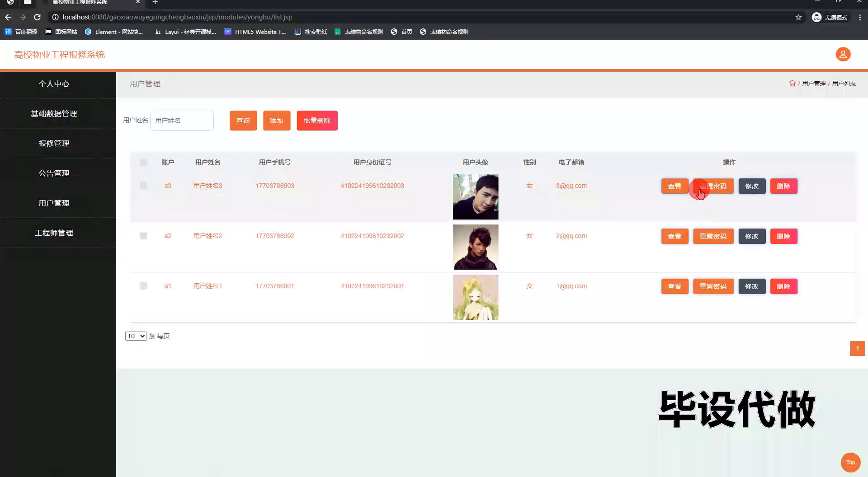
Task: Open the rows-per-page dropdown showing 10
Action: coord(136,336)
